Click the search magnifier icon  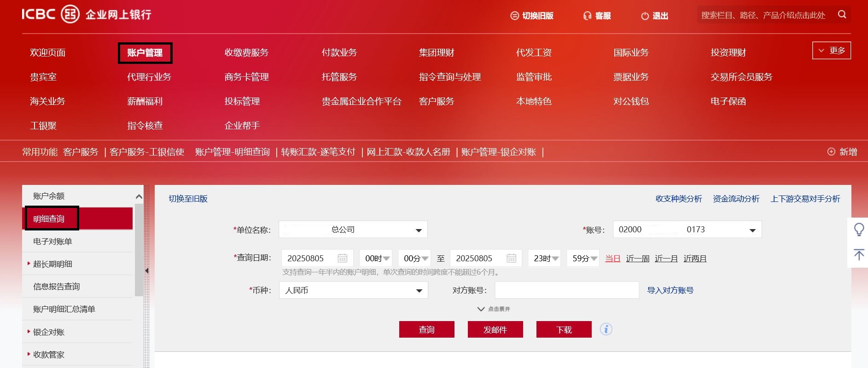pos(842,15)
